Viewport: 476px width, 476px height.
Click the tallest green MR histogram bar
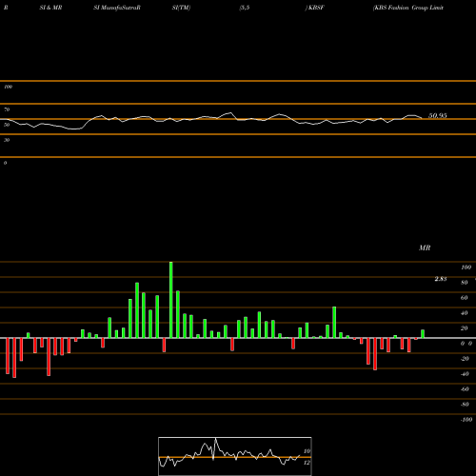pos(171,300)
